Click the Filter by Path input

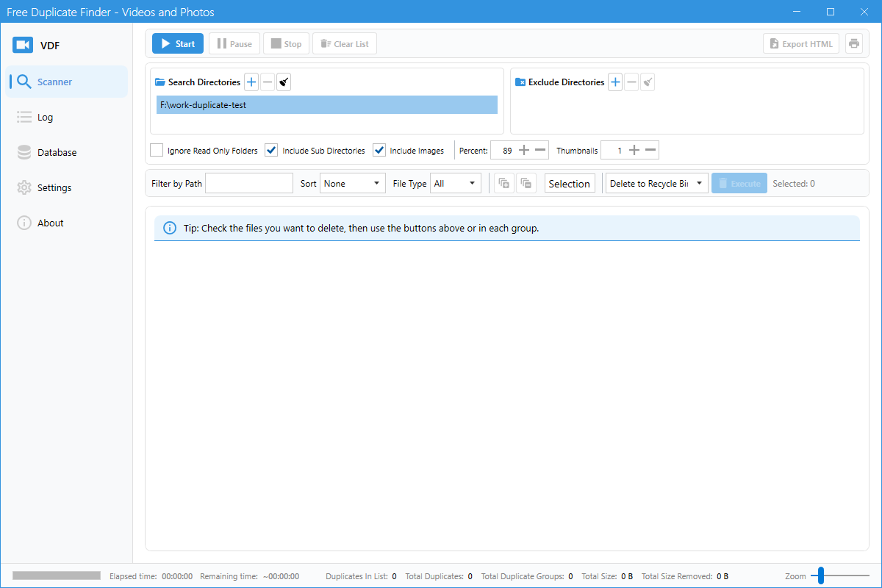click(249, 184)
